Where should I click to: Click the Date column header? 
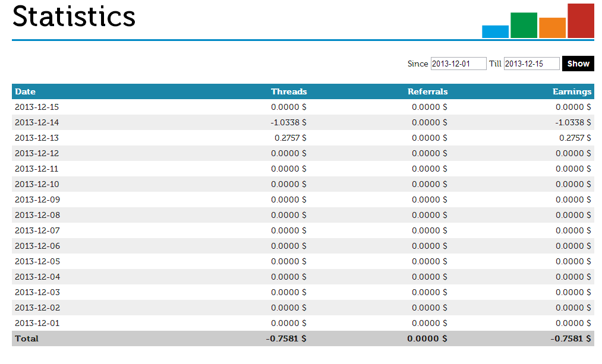pos(26,91)
